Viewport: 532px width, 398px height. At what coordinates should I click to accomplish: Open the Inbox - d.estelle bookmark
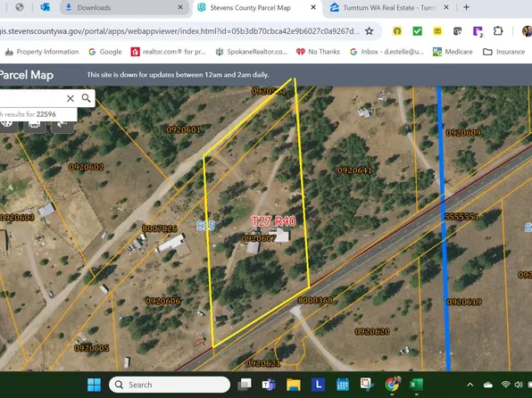click(387, 52)
